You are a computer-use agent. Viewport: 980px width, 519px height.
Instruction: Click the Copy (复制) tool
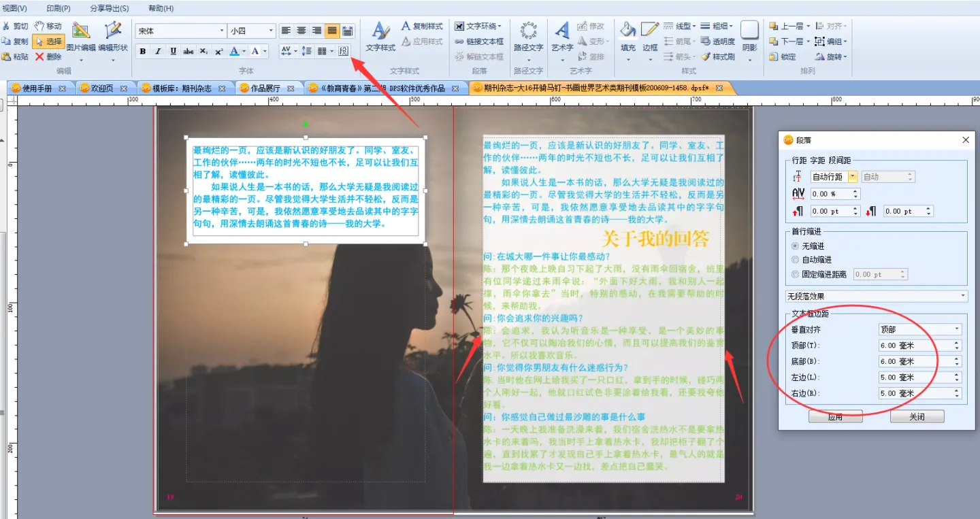coord(16,41)
